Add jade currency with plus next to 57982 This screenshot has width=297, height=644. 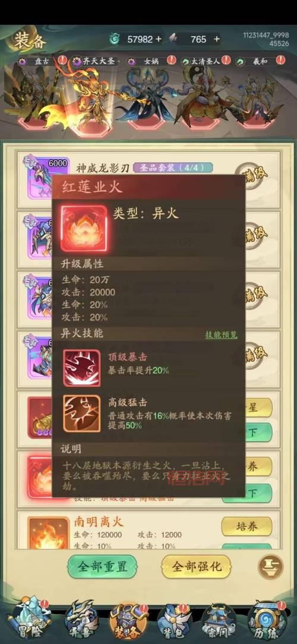click(x=159, y=39)
